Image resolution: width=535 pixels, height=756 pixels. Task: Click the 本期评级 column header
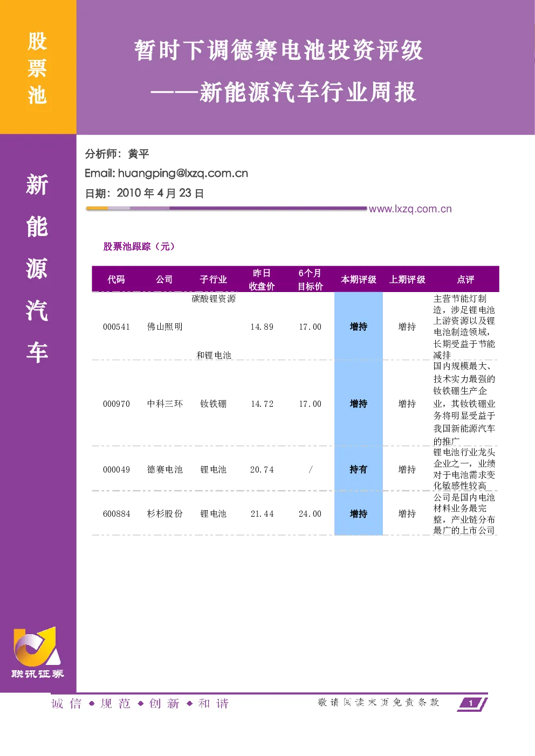pos(359,280)
